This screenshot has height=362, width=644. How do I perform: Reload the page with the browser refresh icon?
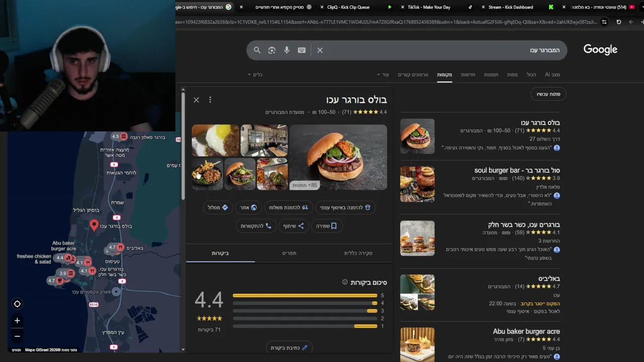tap(619, 22)
